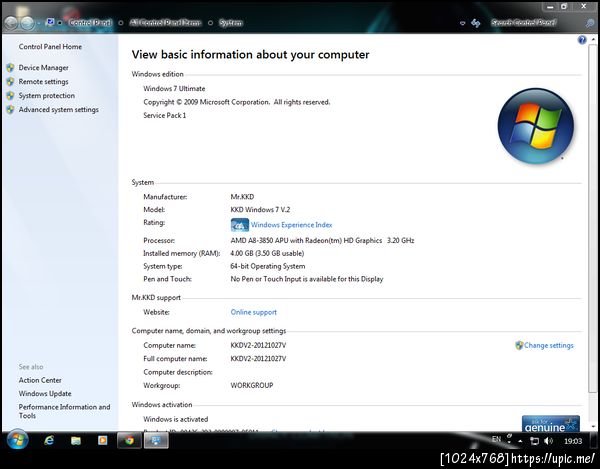Click the KKD Windows 7 V.2 model value
Viewport: 600px width, 469px height.
[x=260, y=210]
